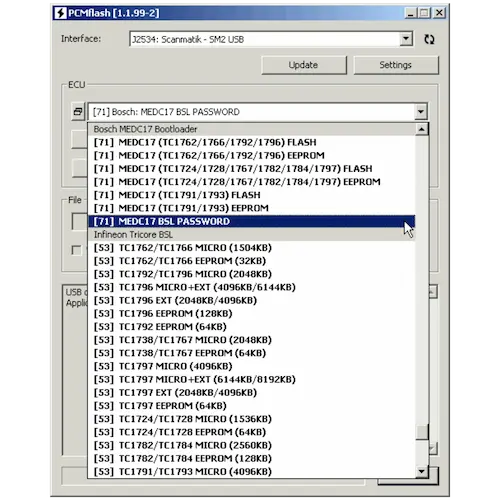Click the ECU list window icon button
This screenshot has width=500, height=500.
(78, 111)
